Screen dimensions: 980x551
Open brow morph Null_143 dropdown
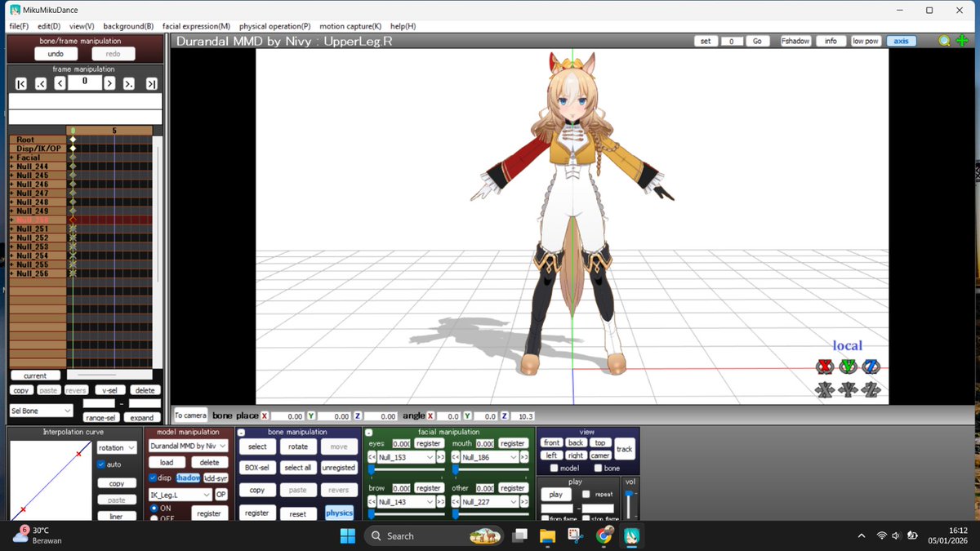click(406, 501)
